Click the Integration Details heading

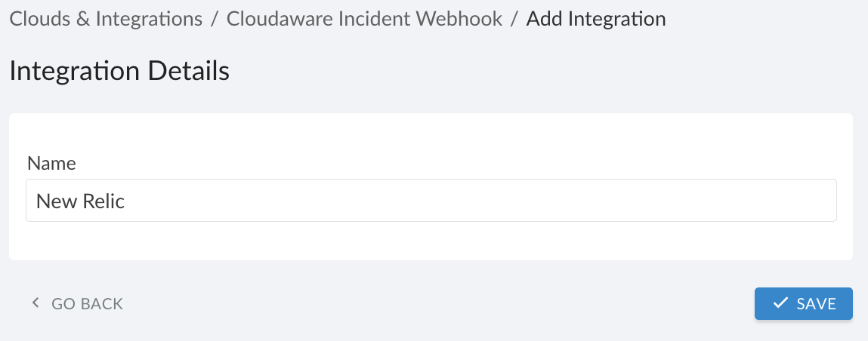click(119, 71)
